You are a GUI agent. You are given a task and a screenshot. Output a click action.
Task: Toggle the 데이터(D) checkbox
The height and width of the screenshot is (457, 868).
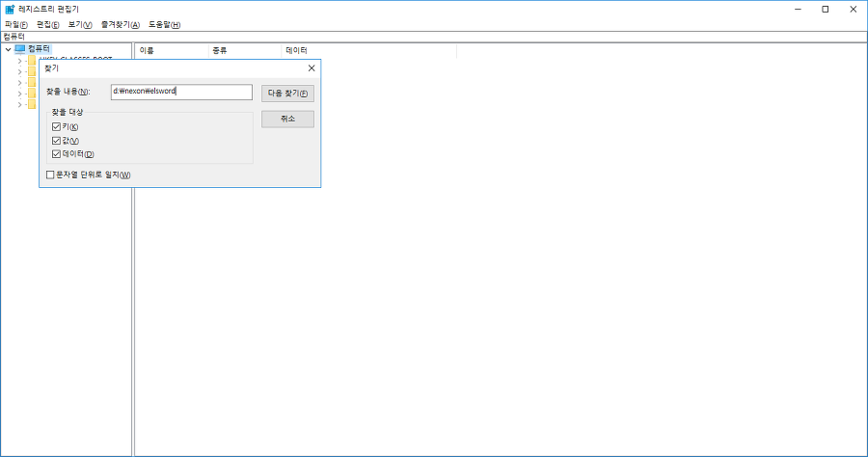(56, 154)
